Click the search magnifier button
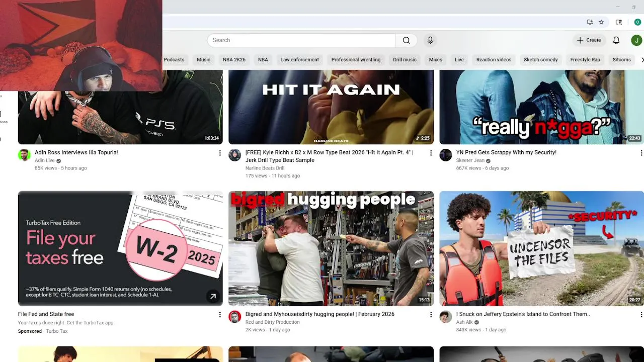This screenshot has width=644, height=362. point(407,40)
